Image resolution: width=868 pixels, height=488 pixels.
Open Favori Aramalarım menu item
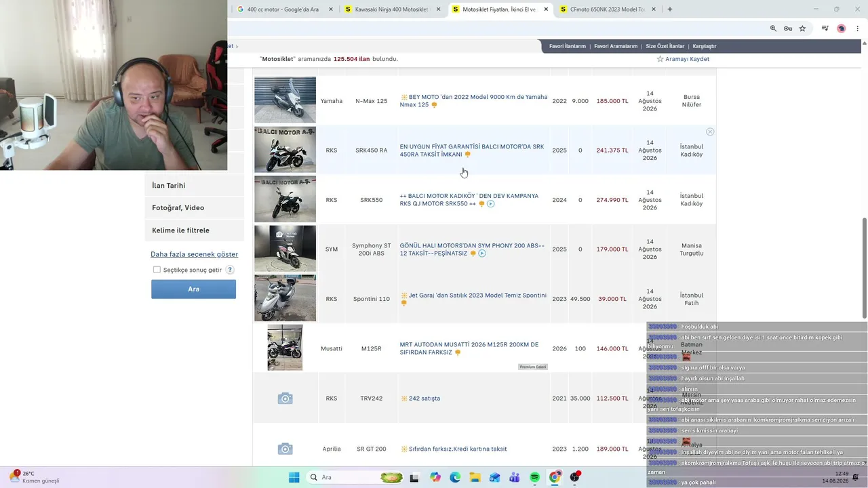(616, 46)
